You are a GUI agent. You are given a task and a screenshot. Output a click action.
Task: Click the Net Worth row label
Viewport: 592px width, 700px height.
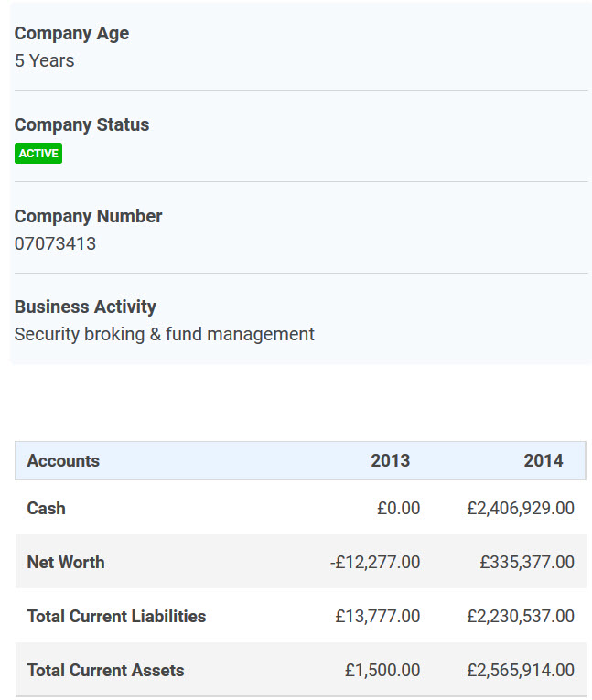click(66, 563)
